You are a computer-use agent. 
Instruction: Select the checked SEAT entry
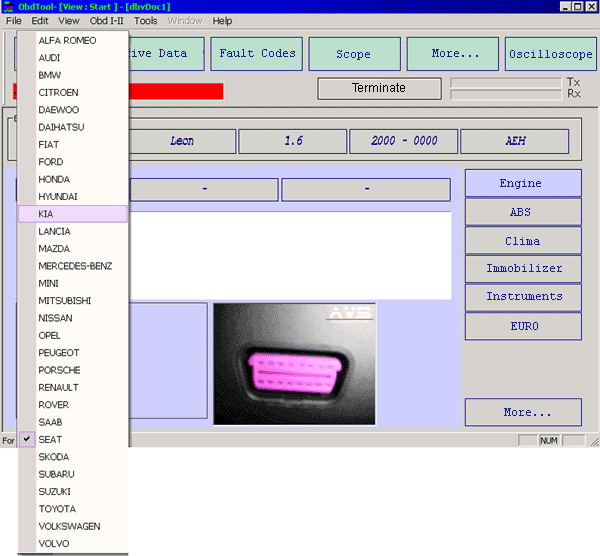click(73, 439)
